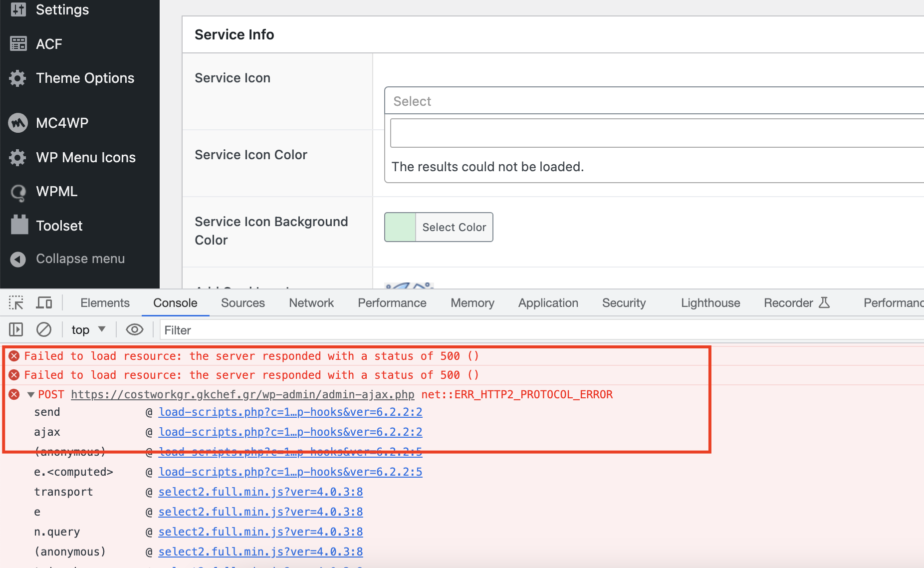Switch to the Lighthouse tab
The height and width of the screenshot is (568, 924).
(710, 303)
